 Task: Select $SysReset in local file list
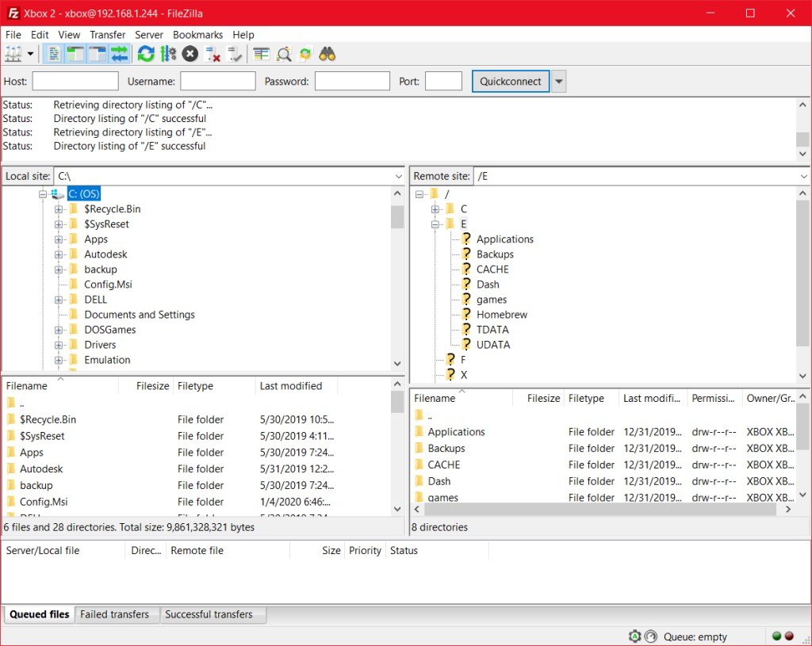[42, 437]
